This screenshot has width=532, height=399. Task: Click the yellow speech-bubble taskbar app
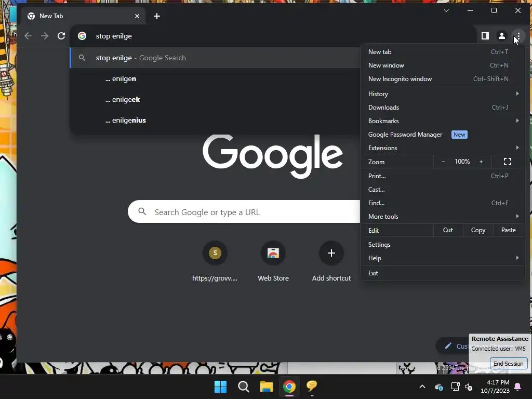coord(312,386)
